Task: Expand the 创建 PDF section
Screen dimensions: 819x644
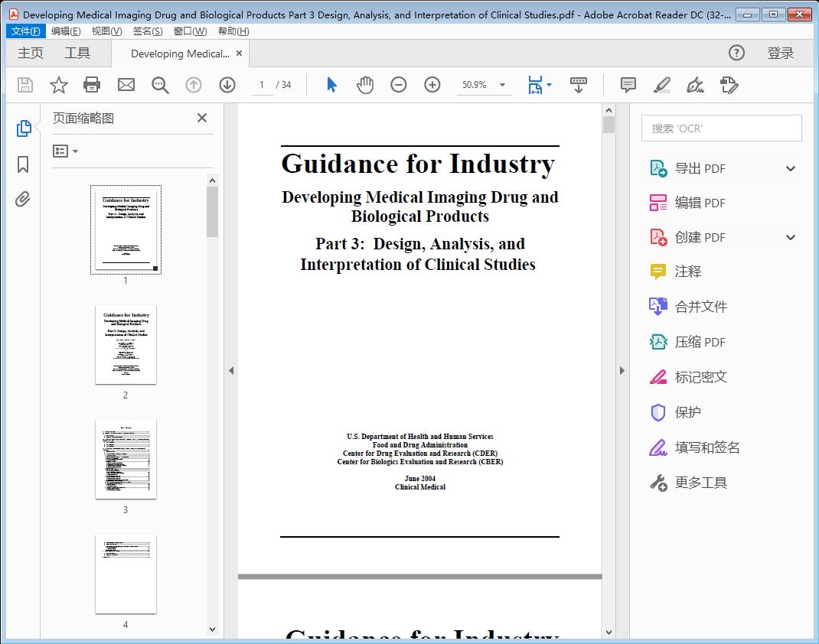Action: tap(790, 237)
